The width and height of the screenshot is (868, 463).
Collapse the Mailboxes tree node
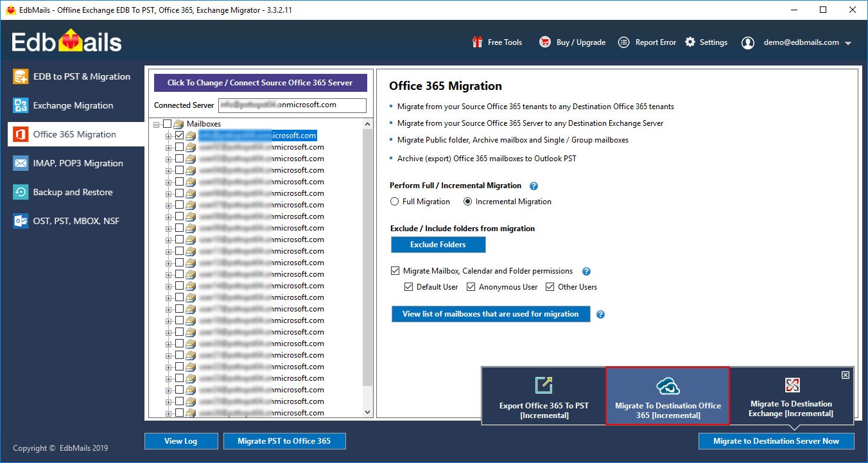157,124
